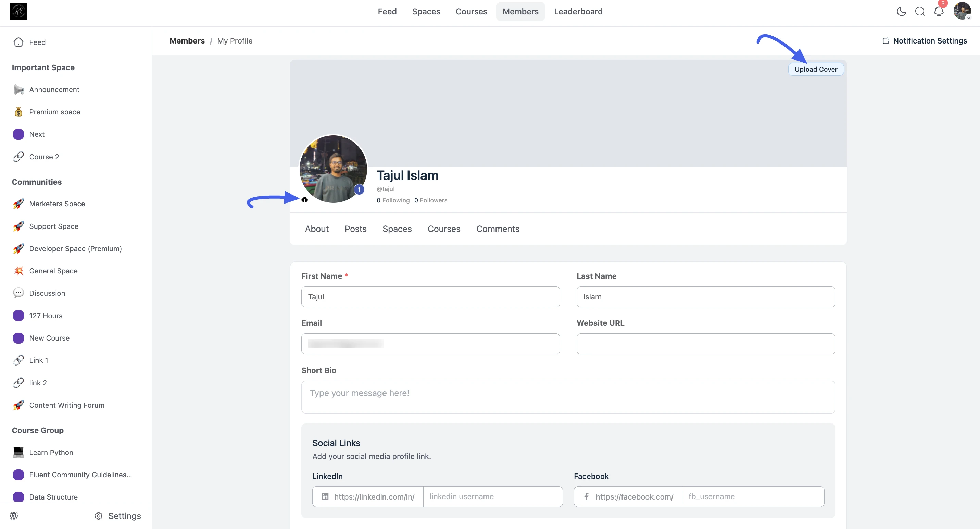
Task: Click the level badge on profile picture
Action: pos(359,189)
